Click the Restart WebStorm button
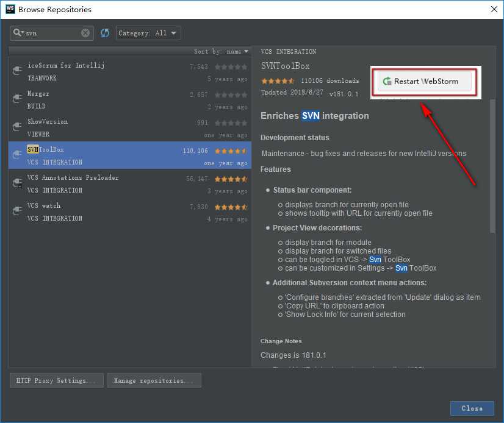The width and height of the screenshot is (504, 423). (424, 82)
